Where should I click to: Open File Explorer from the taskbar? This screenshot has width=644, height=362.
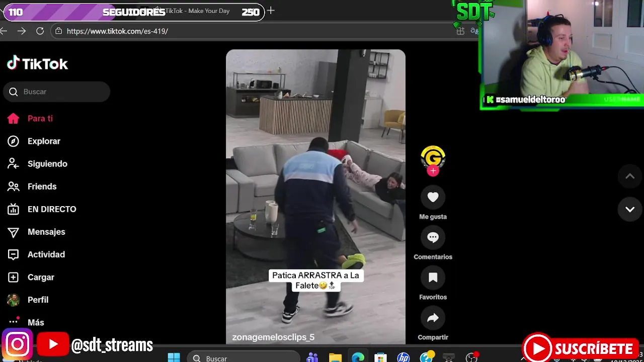click(x=335, y=358)
